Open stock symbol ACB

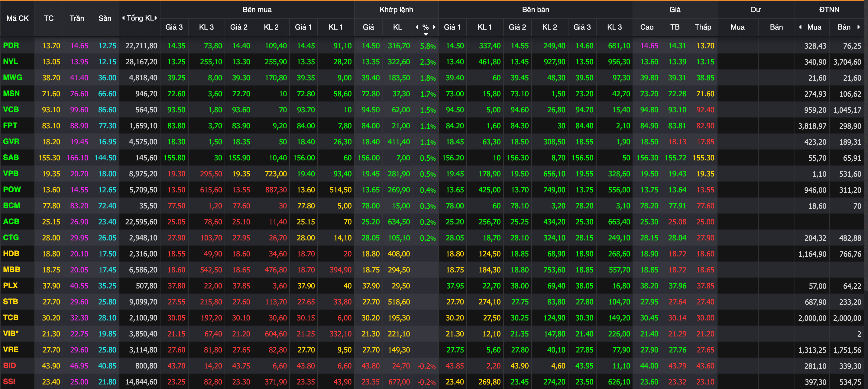point(11,221)
